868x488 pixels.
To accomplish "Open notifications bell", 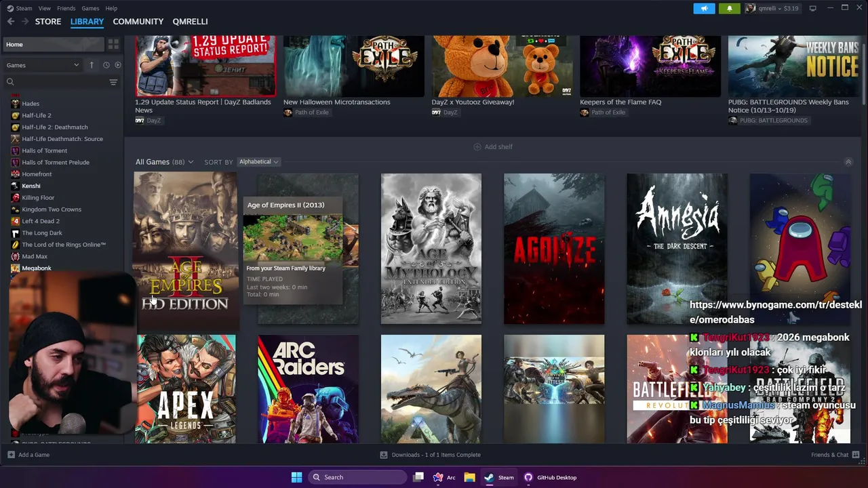I will click(x=730, y=8).
